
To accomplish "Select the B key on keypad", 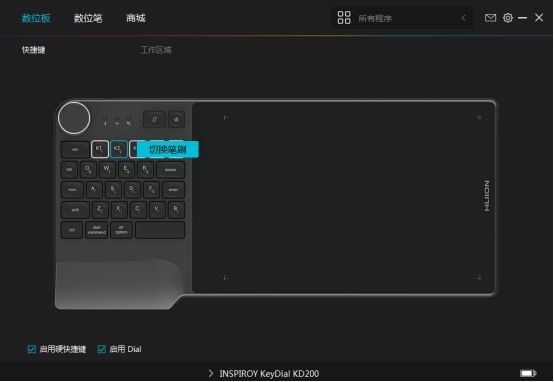I will [176, 210].
